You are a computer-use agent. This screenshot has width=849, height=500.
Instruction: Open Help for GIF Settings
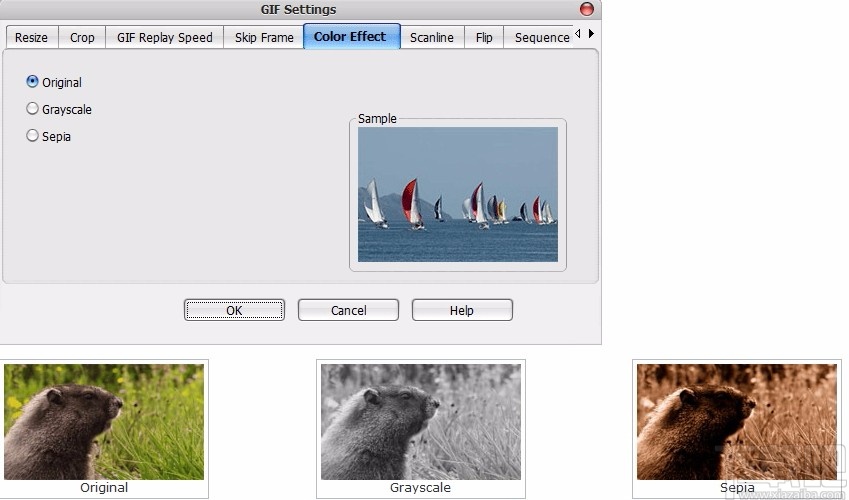point(462,310)
